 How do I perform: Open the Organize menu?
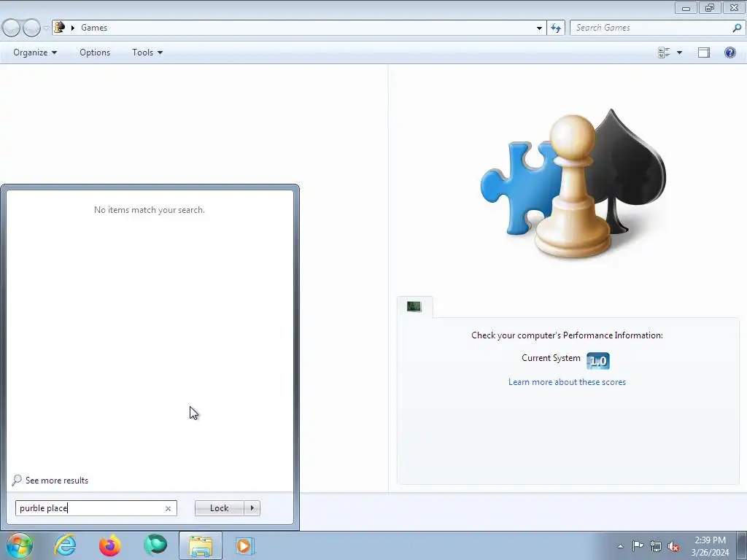pyautogui.click(x=35, y=52)
